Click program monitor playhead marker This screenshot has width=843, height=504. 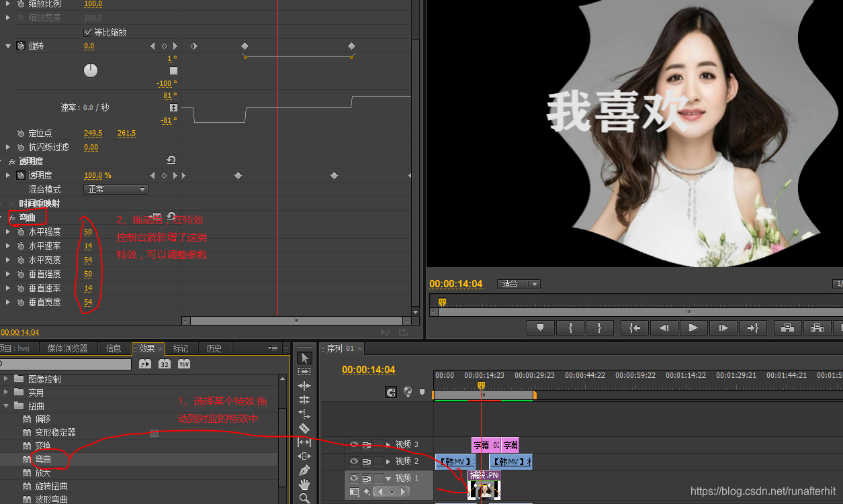coord(442,303)
